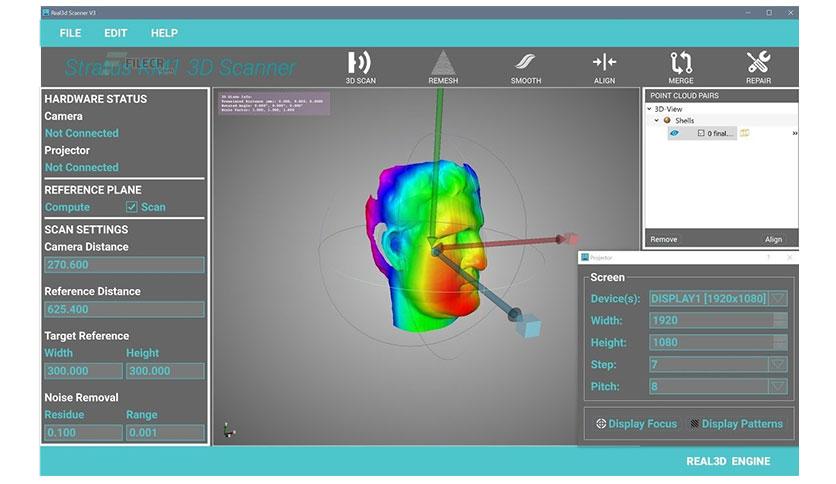This screenshot has width=836, height=484.
Task: Apply the Smooth tool
Action: tap(526, 68)
